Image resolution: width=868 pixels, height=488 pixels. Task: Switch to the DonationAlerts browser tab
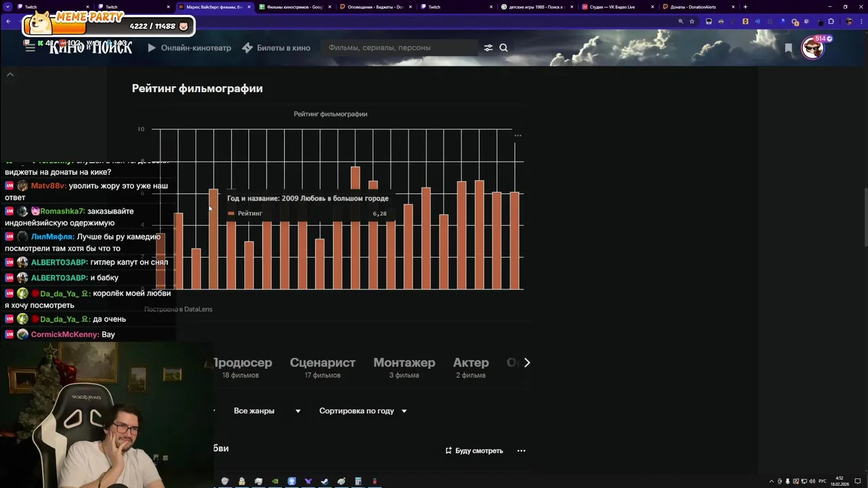[699, 7]
